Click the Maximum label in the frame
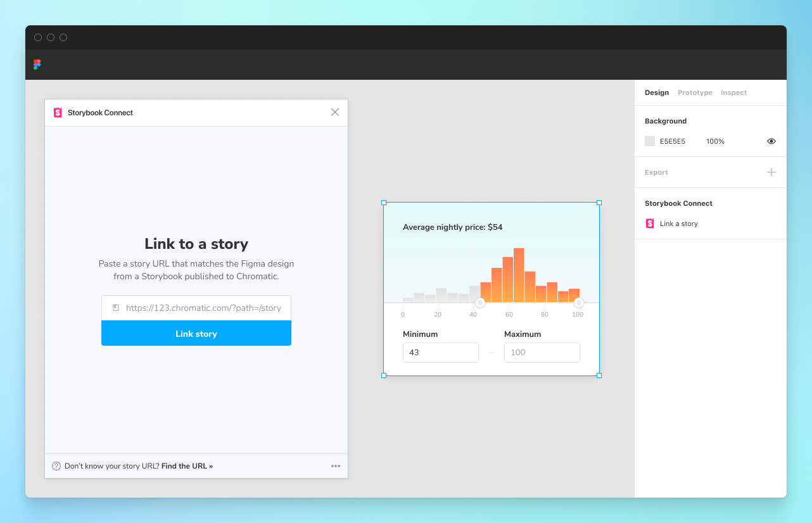Viewport: 812px width, 523px height. (x=523, y=334)
